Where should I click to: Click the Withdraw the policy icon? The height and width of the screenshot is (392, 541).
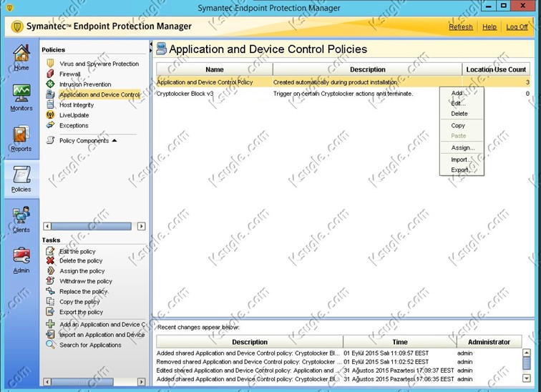tap(50, 280)
